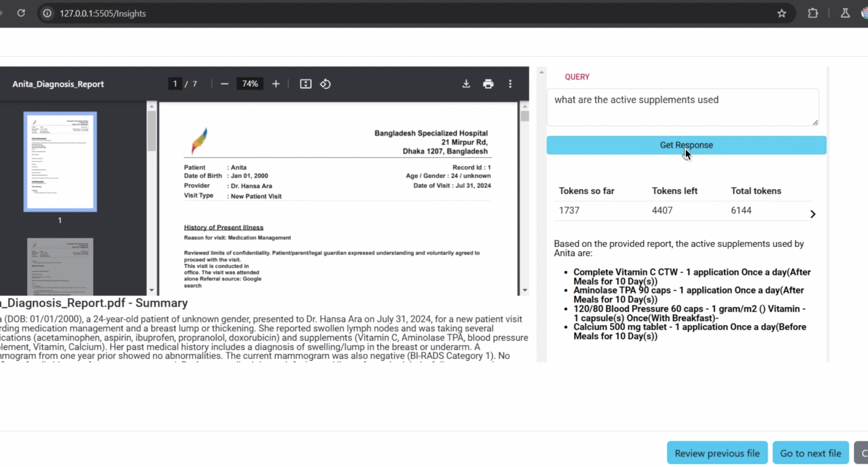This screenshot has height=467, width=868.
Task: Click Review previous file button
Action: [717, 453]
